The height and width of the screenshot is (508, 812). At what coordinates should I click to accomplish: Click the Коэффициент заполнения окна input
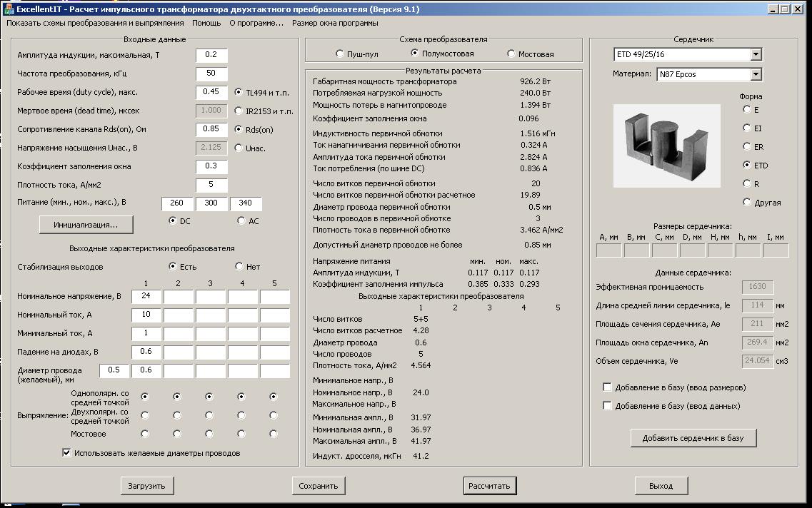point(211,166)
